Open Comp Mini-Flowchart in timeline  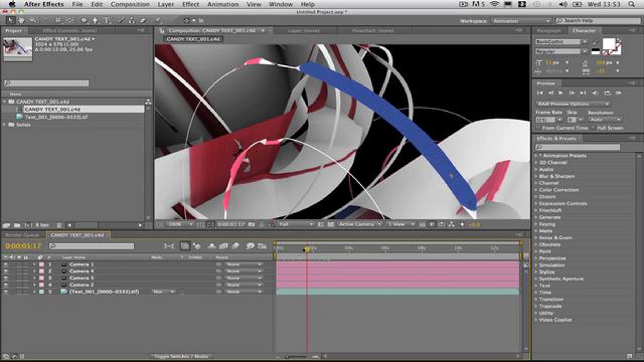pos(169,246)
